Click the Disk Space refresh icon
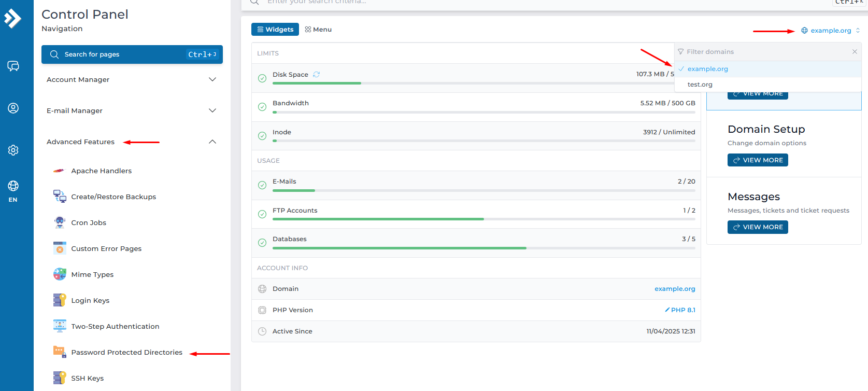868x391 pixels. 316,75
